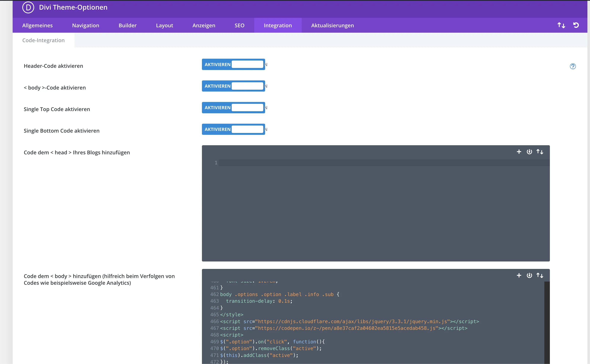Toggle body-Code aktivieren switch
This screenshot has width=590, height=364.
click(233, 86)
